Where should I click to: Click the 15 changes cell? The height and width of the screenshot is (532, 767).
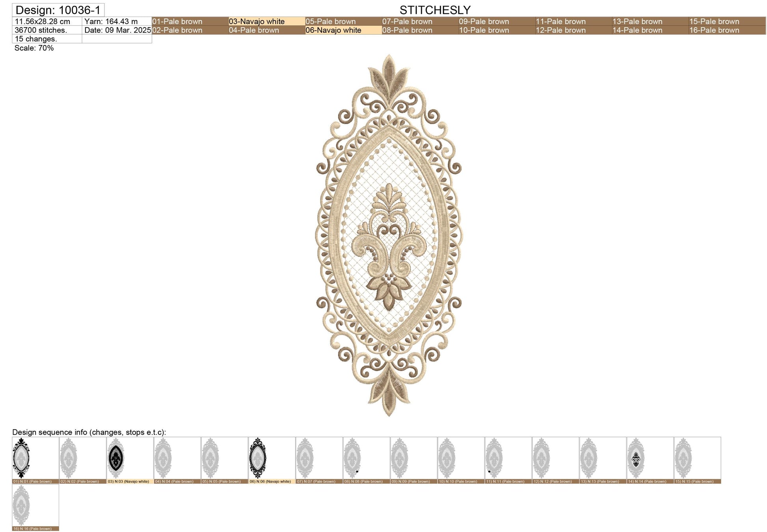click(47, 39)
